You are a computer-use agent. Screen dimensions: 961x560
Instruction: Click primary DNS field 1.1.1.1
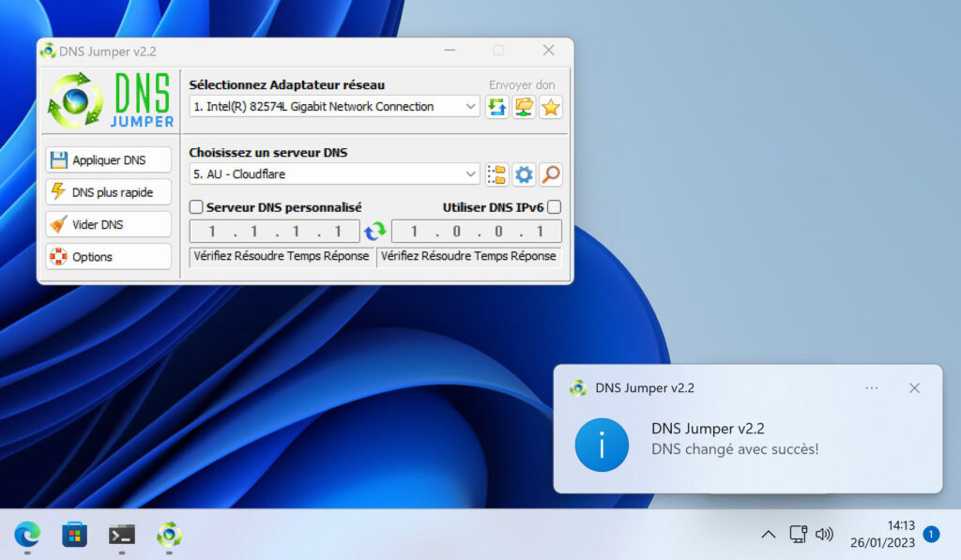pos(275,232)
